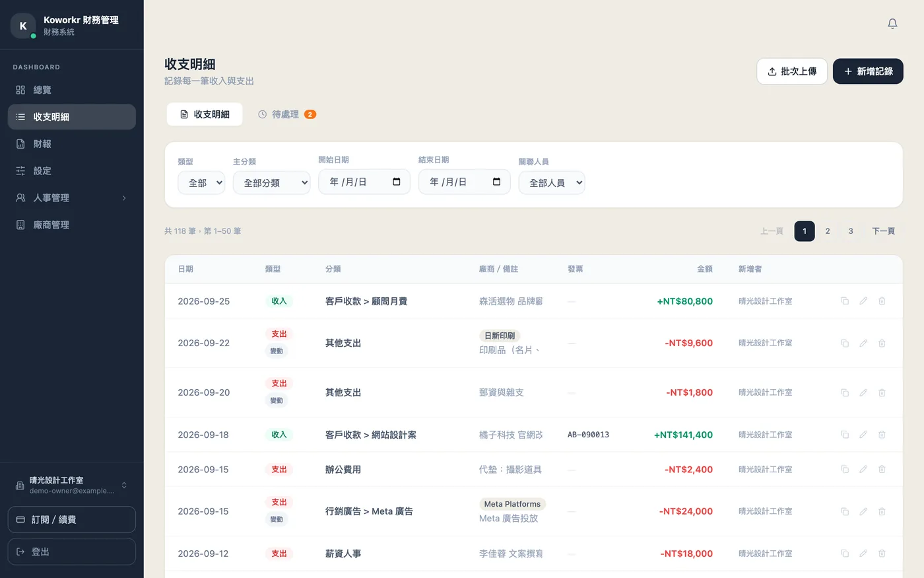The width and height of the screenshot is (924, 578).
Task: Delete the 2026-09-25 顧問月費 record
Action: coord(882,301)
